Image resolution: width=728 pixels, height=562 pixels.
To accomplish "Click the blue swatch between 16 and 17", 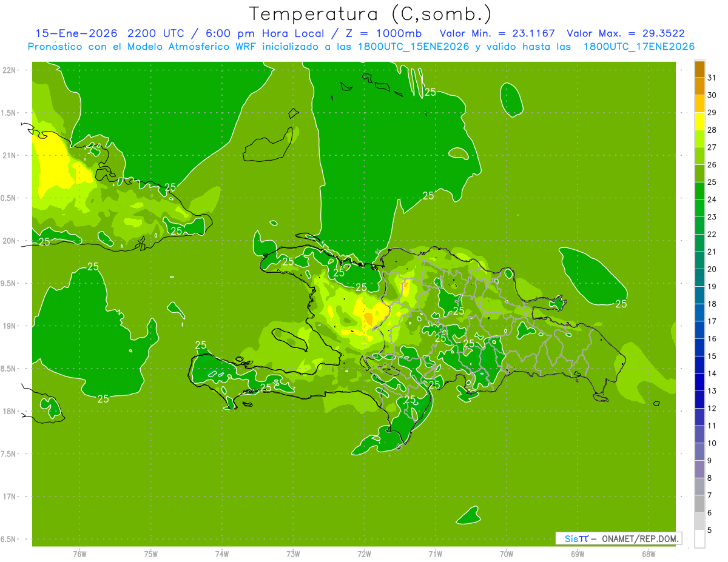I will (x=699, y=330).
